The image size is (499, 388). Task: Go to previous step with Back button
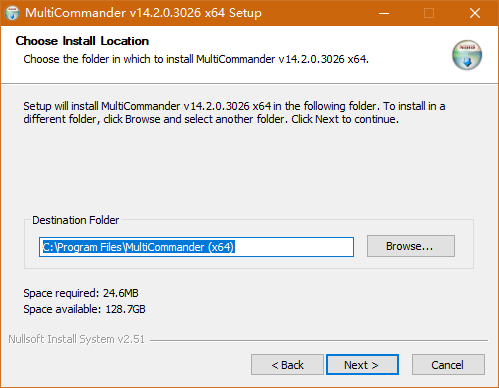[x=287, y=365]
